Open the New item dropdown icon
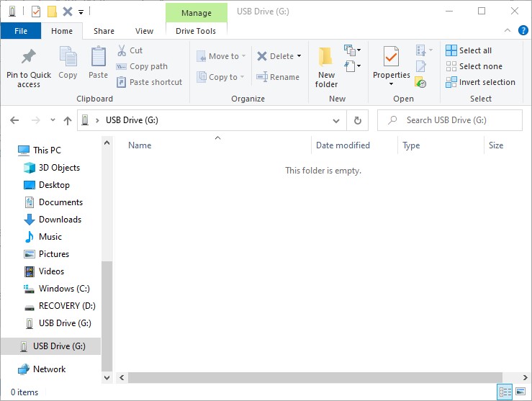 coord(352,50)
